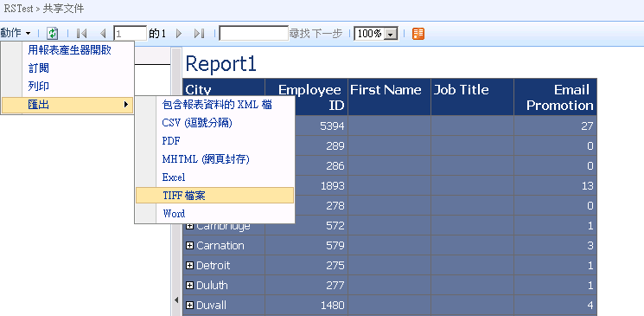Click the find text search box
644x316 pixels.
pos(254,33)
